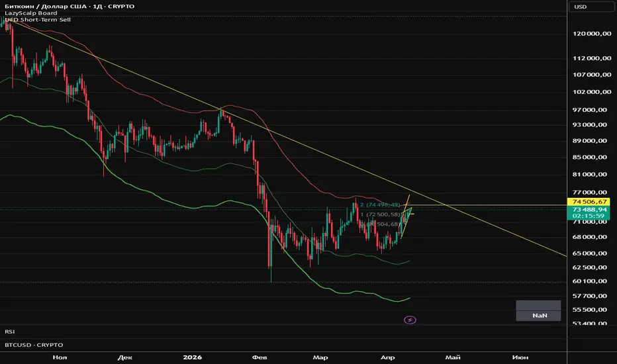Click the 93 000,00 price axis label
617x364 pixels.
pos(590,124)
